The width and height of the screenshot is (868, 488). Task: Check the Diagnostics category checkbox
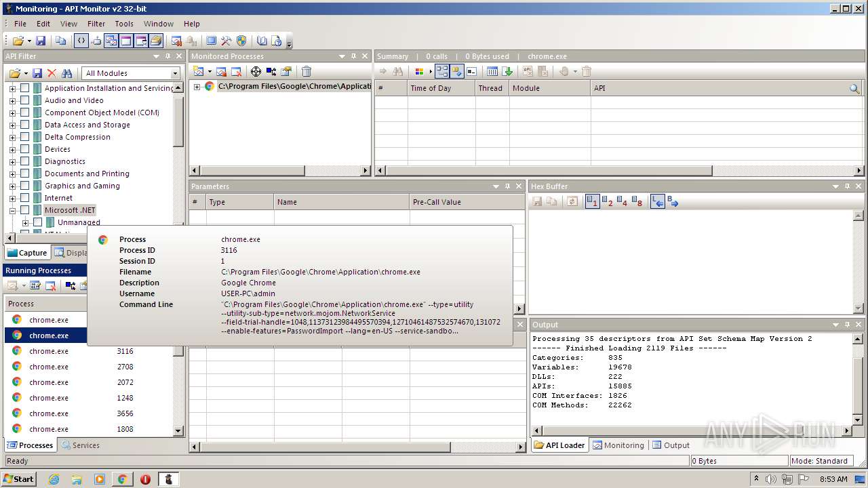[x=24, y=161]
